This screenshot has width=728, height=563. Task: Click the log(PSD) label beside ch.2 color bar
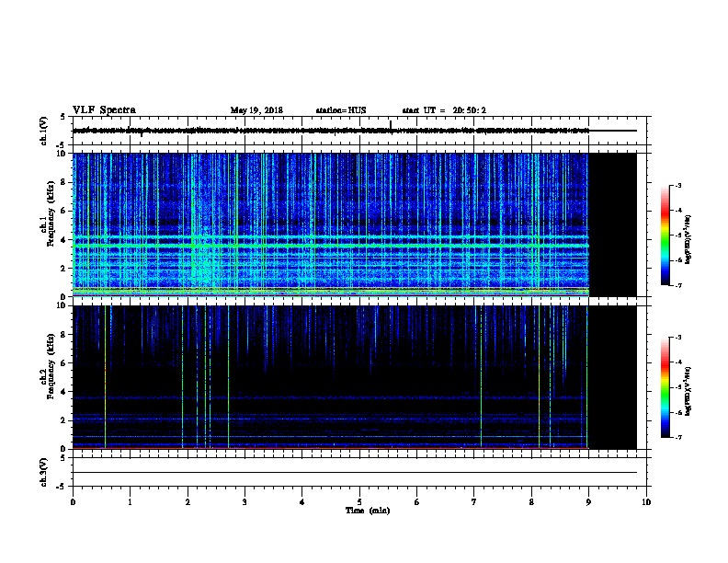point(688,391)
